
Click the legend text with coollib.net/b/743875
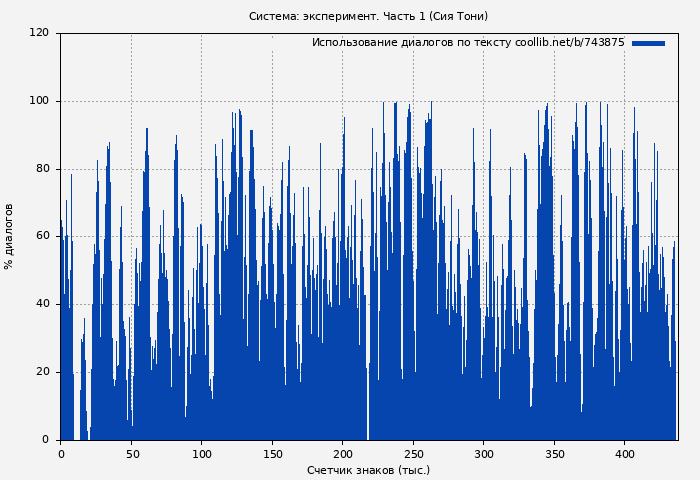pyautogui.click(x=467, y=43)
